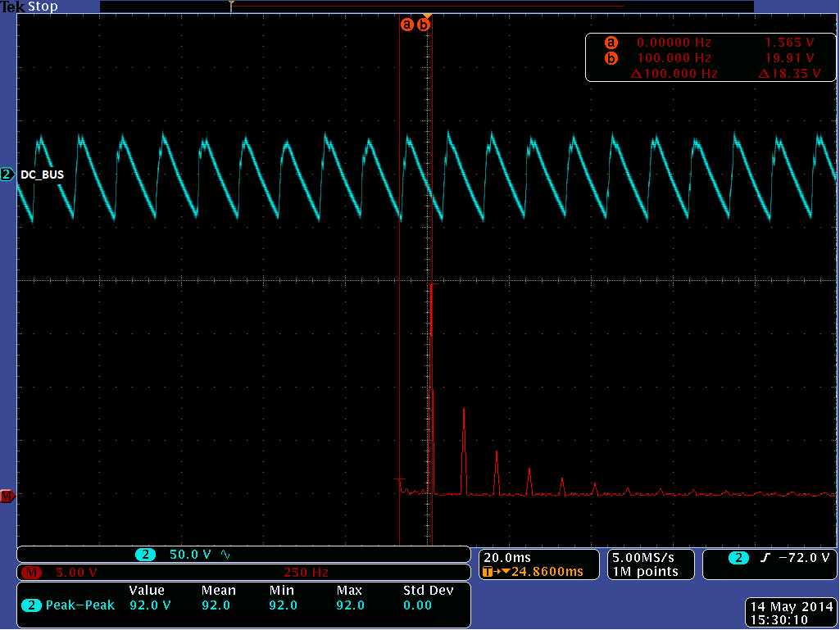This screenshot has height=630, width=840.
Task: Click the trigger position T icon
Action: [x=488, y=572]
